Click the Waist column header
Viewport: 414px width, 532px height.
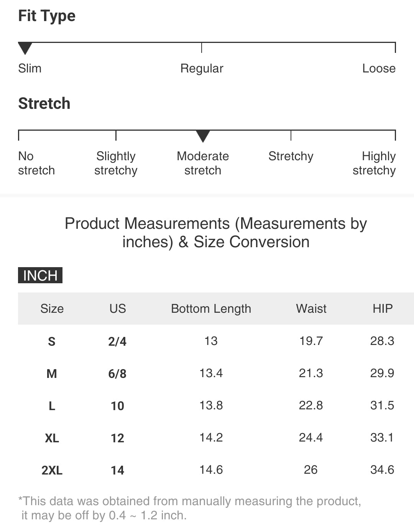pyautogui.click(x=311, y=309)
